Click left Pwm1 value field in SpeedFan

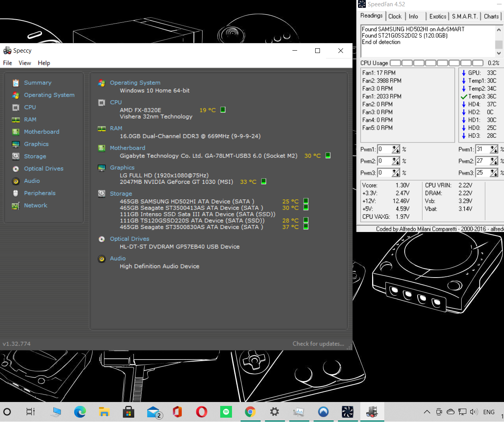tap(384, 149)
